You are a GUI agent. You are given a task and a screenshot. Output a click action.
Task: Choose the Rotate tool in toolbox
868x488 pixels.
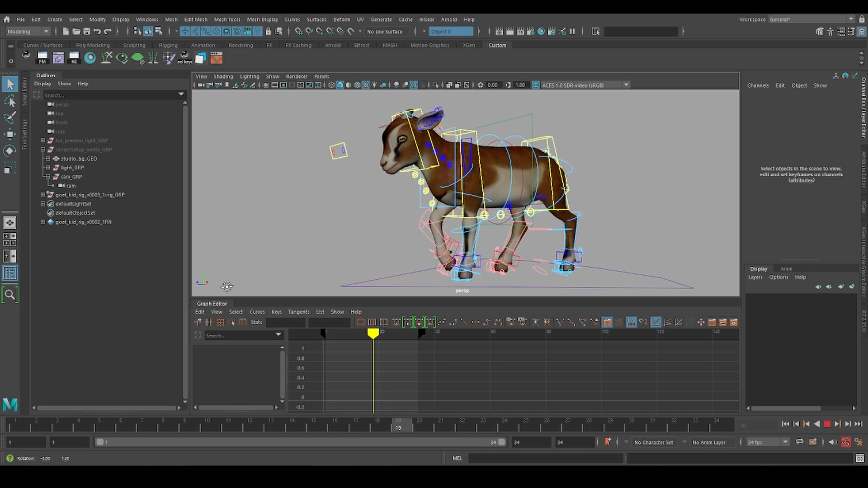[10, 150]
